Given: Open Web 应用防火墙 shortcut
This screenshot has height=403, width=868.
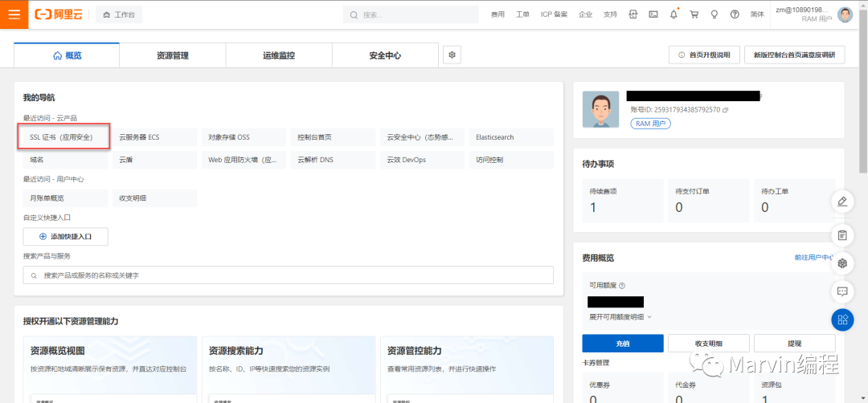Looking at the screenshot, I should [x=244, y=160].
